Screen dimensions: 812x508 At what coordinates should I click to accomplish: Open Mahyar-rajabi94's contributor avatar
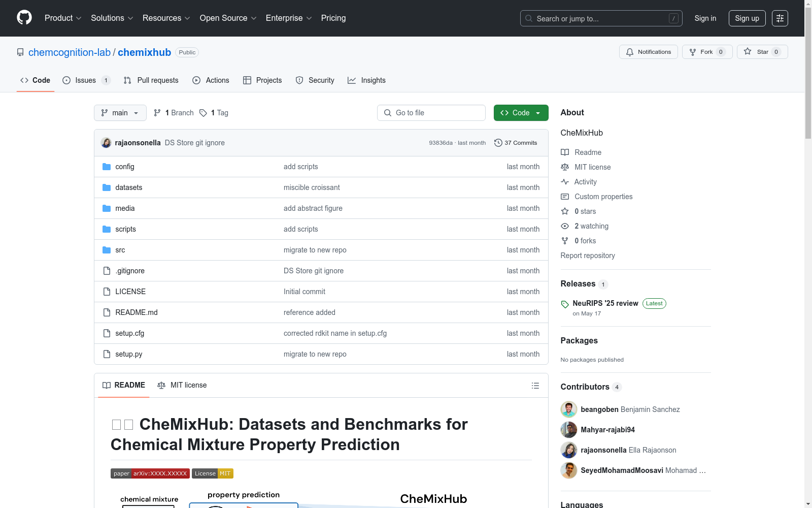569,430
